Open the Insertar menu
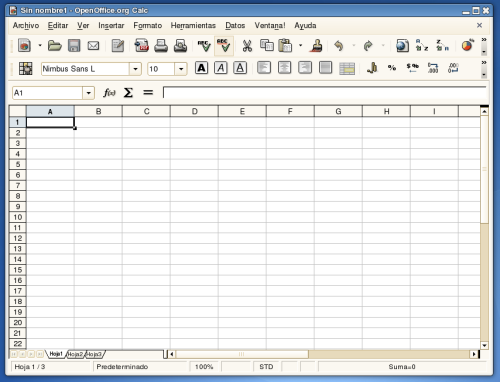Viewport: 500px width, 382px height. tap(111, 25)
